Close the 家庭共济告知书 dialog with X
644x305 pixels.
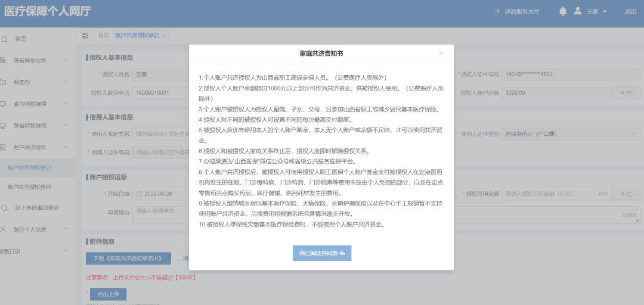click(x=441, y=53)
